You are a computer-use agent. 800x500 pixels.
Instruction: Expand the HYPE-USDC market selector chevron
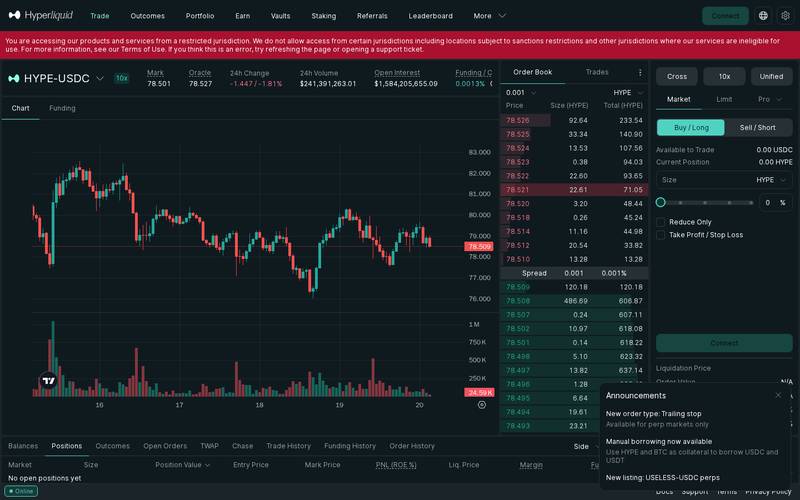[100, 78]
